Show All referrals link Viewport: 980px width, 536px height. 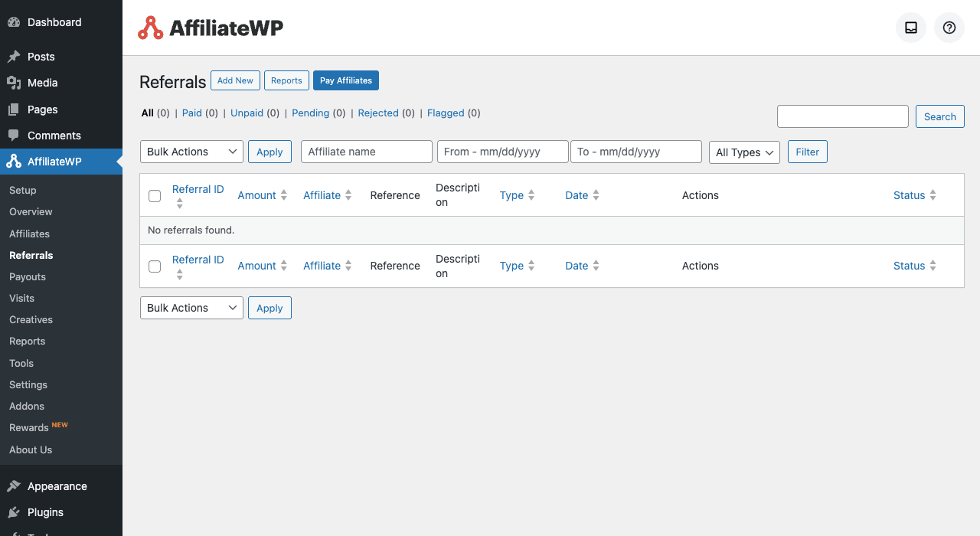click(148, 113)
